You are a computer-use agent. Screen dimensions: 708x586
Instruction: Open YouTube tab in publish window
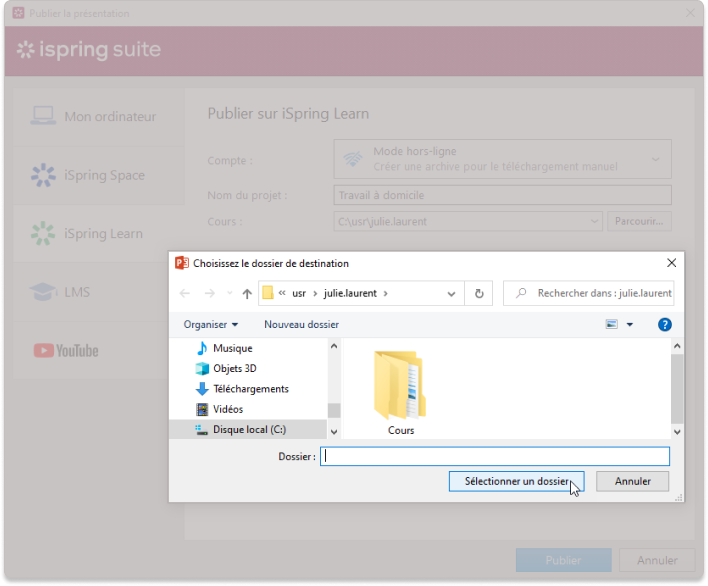click(91, 351)
